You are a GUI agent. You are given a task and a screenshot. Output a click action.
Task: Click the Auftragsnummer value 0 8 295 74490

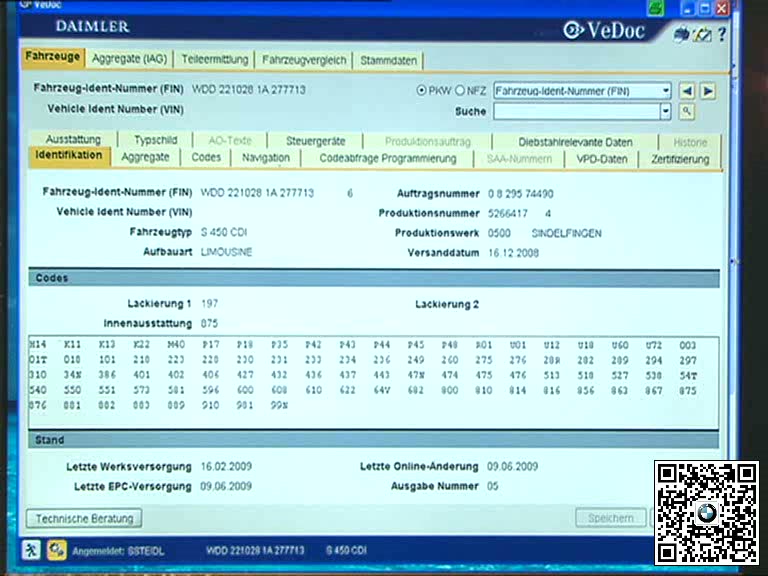pyautogui.click(x=521, y=194)
